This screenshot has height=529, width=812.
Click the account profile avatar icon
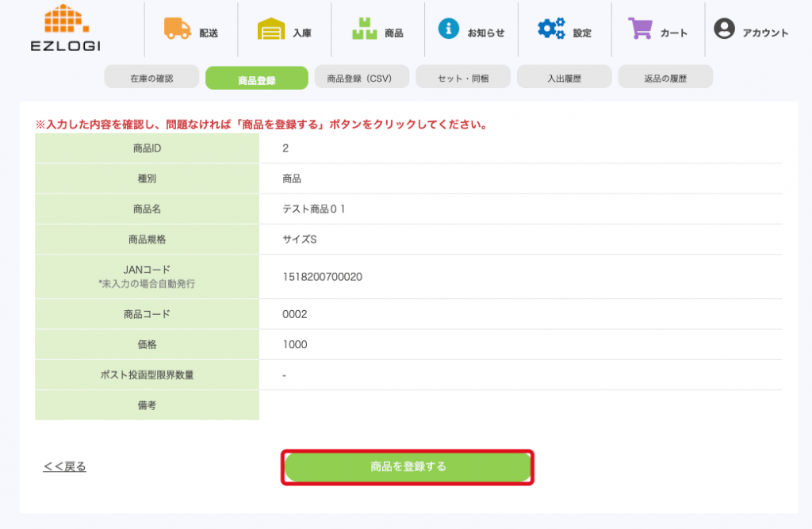[724, 29]
